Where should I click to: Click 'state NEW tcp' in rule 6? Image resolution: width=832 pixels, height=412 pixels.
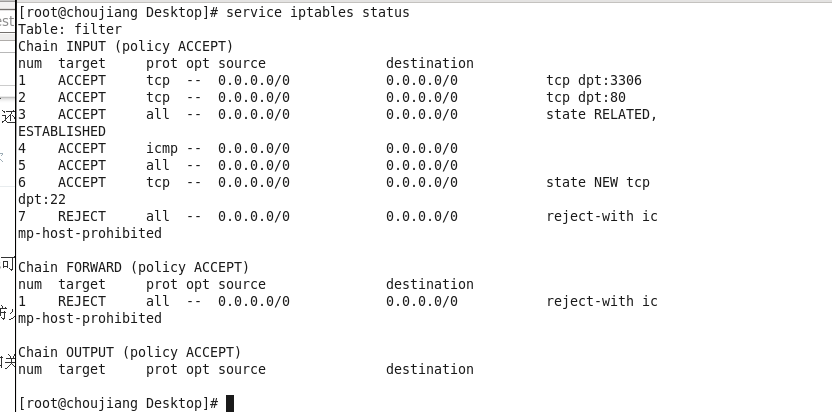598,182
